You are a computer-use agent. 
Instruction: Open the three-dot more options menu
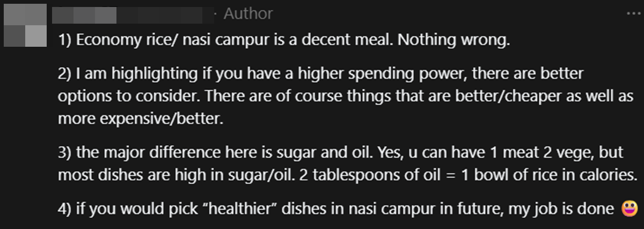[x=633, y=13]
